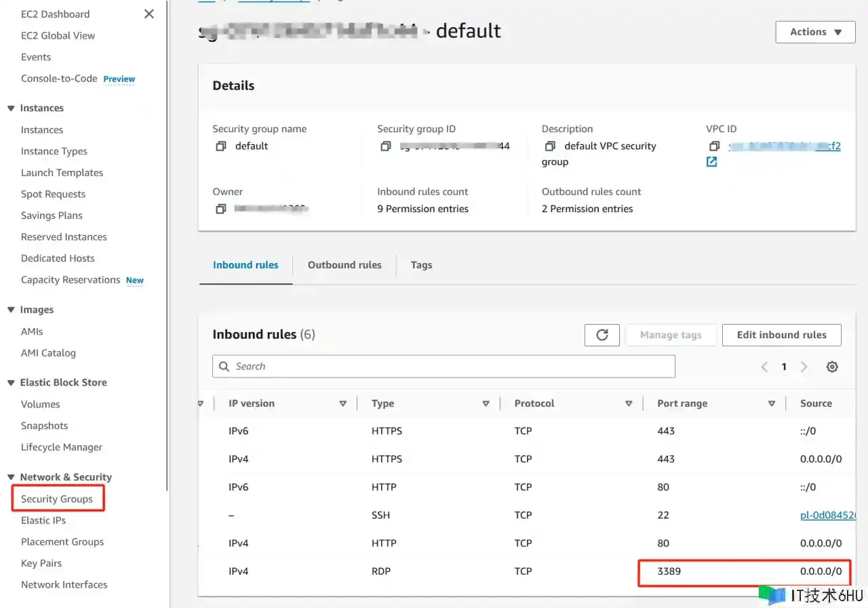Click the inbound rules Search field
868x608 pixels.
(x=444, y=367)
